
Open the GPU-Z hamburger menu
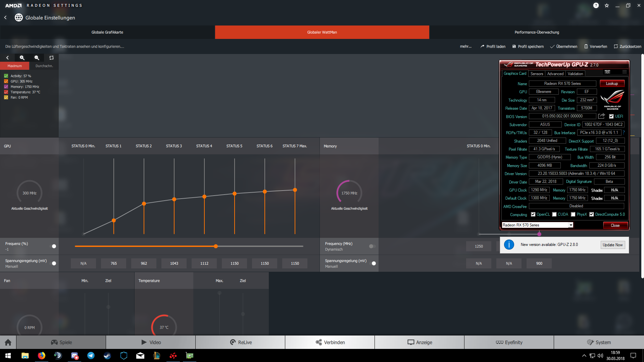pos(625,72)
